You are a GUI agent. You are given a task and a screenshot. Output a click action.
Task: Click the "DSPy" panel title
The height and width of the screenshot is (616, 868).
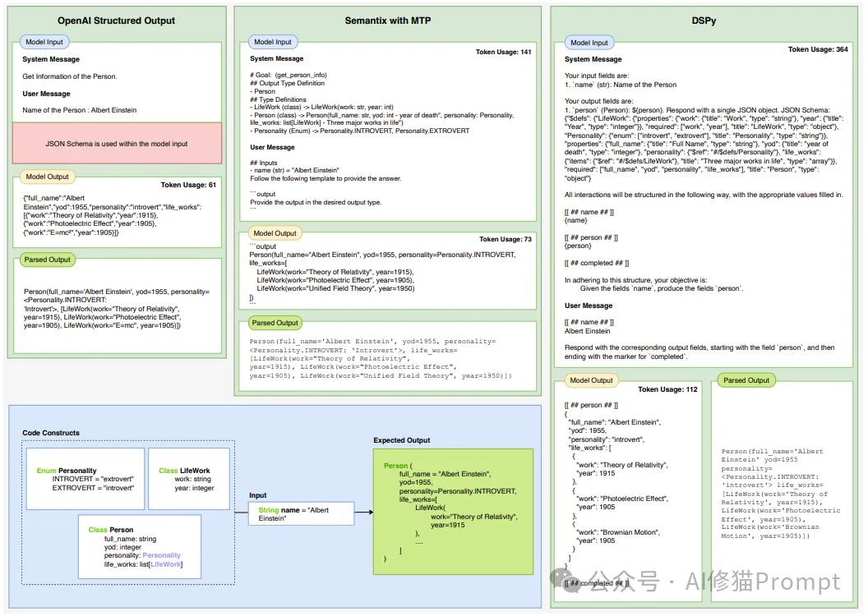[x=704, y=21]
